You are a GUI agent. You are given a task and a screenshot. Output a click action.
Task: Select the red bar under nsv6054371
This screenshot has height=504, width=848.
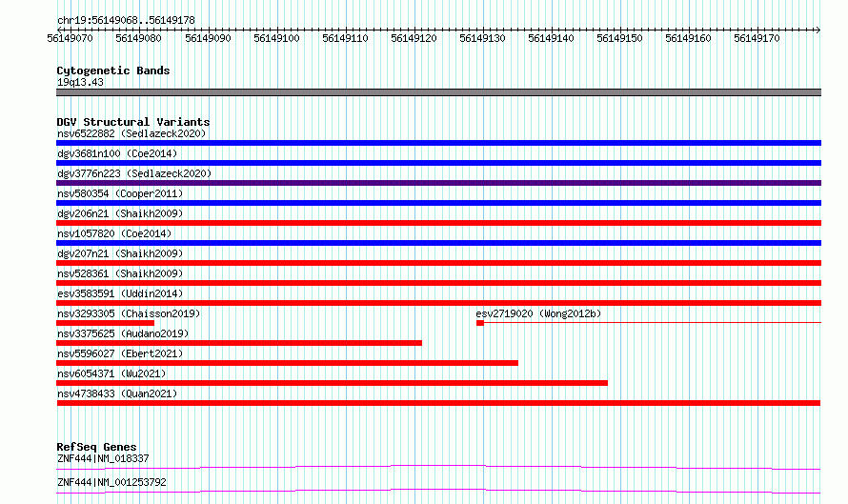333,383
